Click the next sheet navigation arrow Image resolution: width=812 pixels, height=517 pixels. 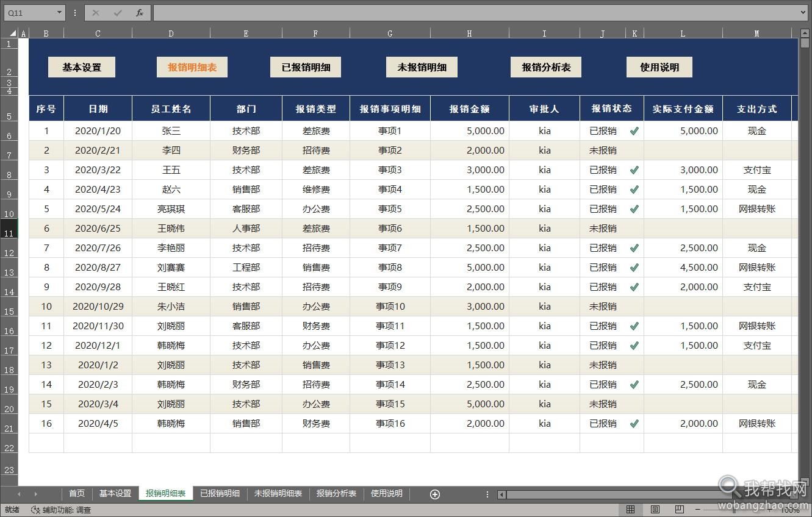click(35, 494)
